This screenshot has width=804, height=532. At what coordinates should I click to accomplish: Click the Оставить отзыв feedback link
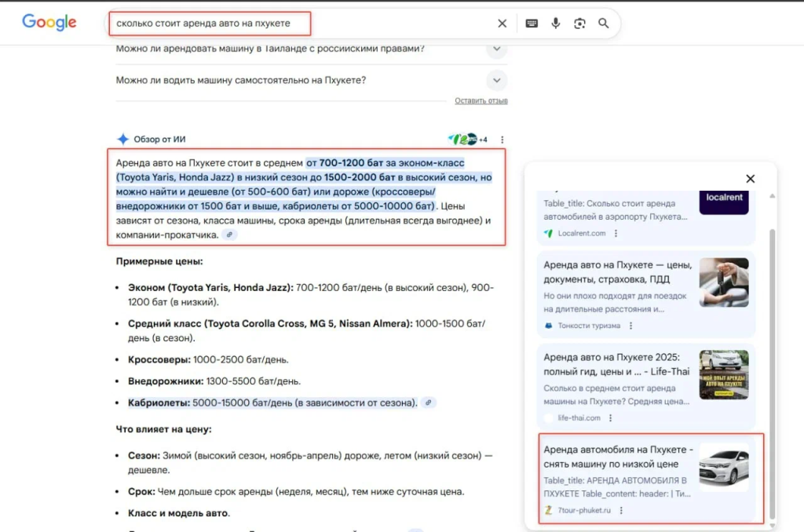481,101
